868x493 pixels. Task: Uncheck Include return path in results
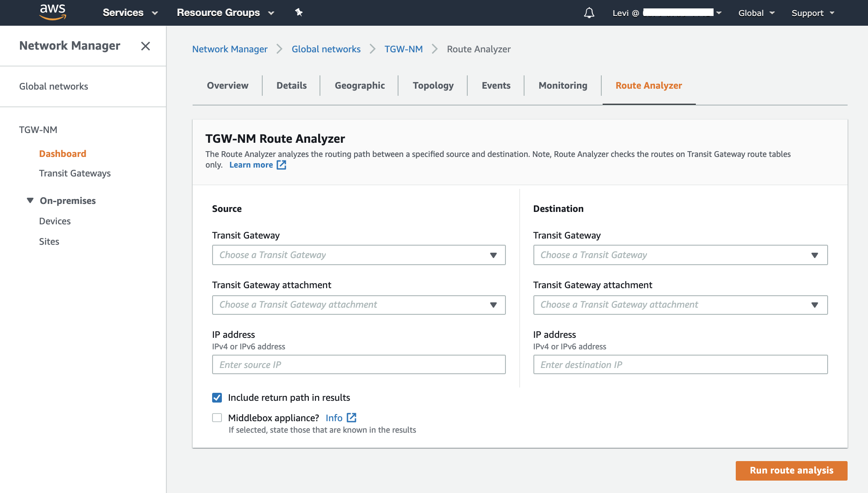click(x=217, y=398)
